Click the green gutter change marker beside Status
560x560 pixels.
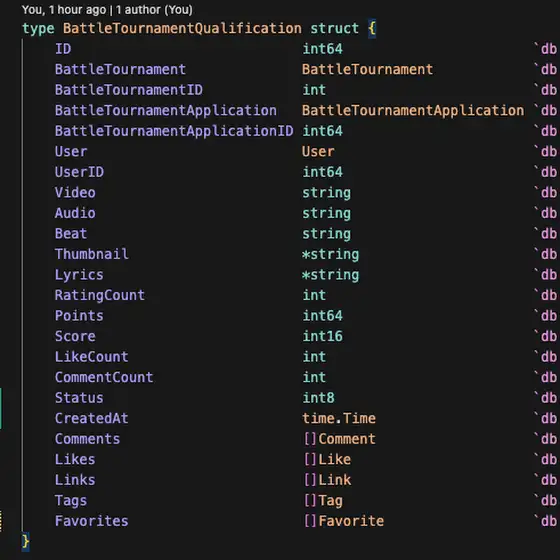coord(1,408)
